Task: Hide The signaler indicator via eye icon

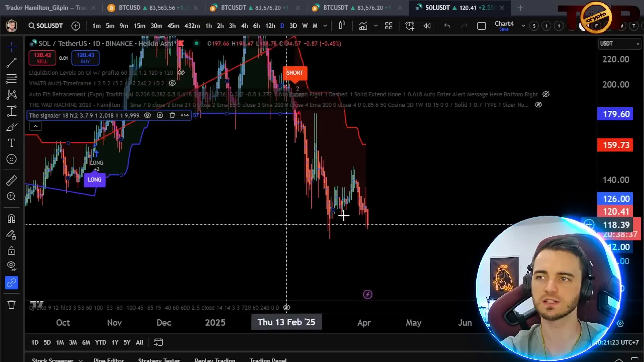Action: (147, 115)
